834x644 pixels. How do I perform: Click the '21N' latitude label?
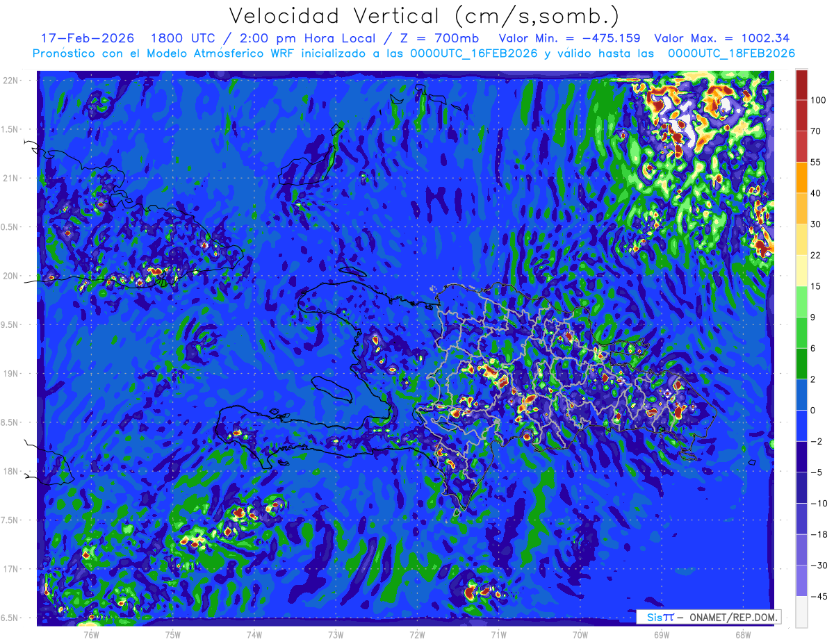(10, 178)
